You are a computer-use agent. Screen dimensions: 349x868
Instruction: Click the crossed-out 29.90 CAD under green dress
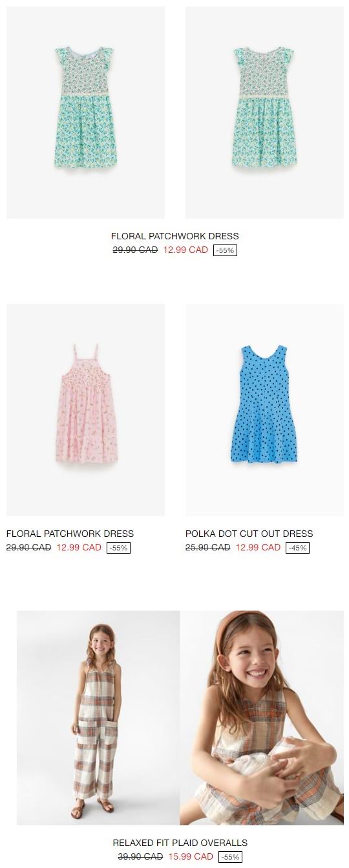pyautogui.click(x=135, y=250)
